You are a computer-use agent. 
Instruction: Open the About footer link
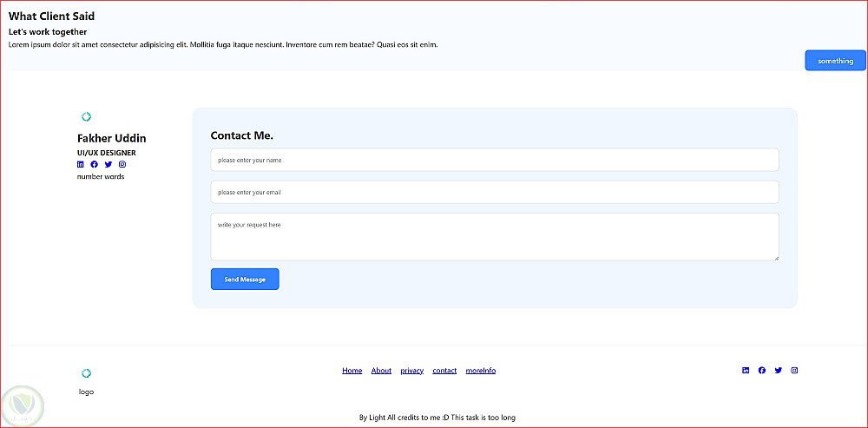[381, 371]
